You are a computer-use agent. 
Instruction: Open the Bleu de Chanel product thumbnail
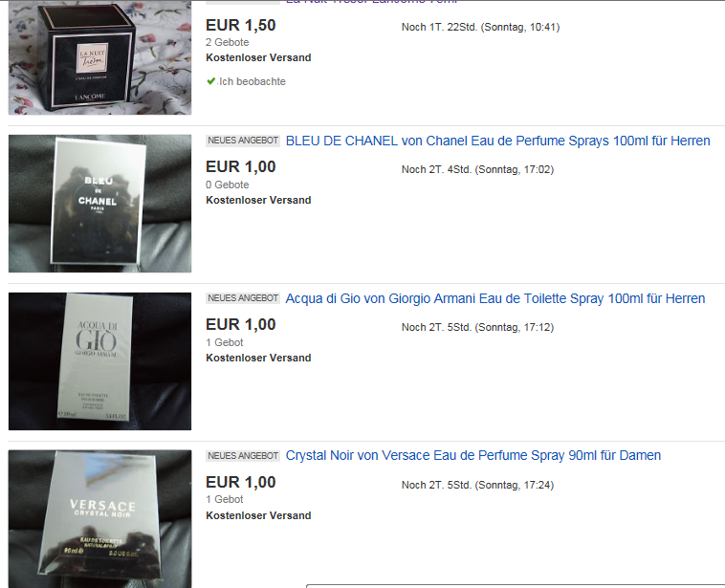click(x=99, y=204)
